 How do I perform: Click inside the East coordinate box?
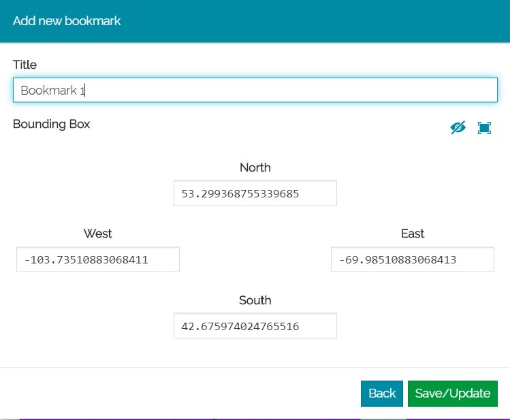(x=412, y=259)
